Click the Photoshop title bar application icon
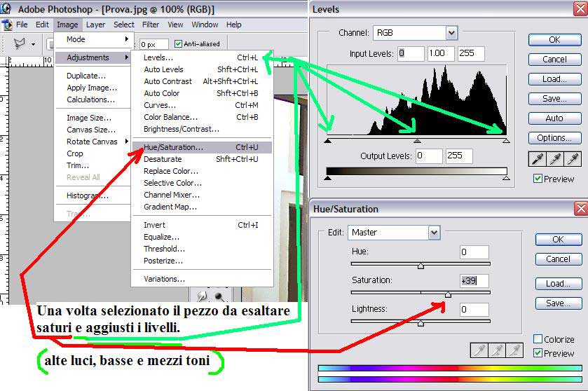The image size is (588, 391). (x=6, y=8)
